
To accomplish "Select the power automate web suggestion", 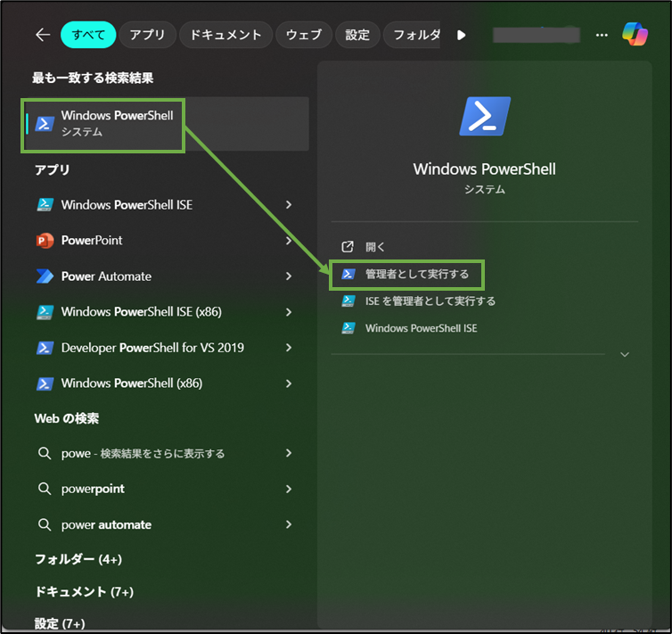I will 165,524.
